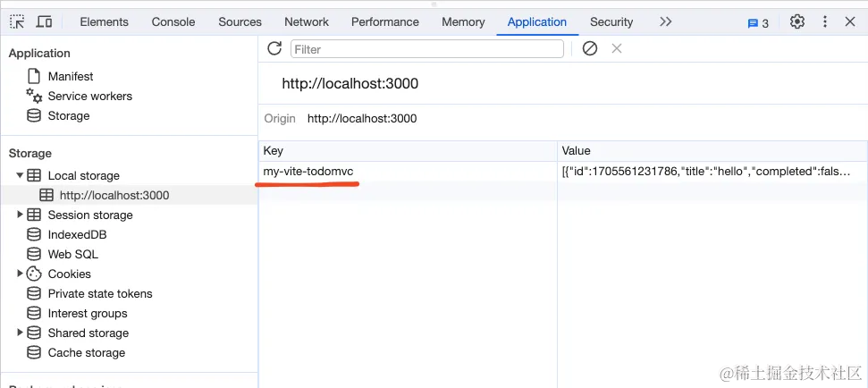Click the Value column header

click(712, 150)
